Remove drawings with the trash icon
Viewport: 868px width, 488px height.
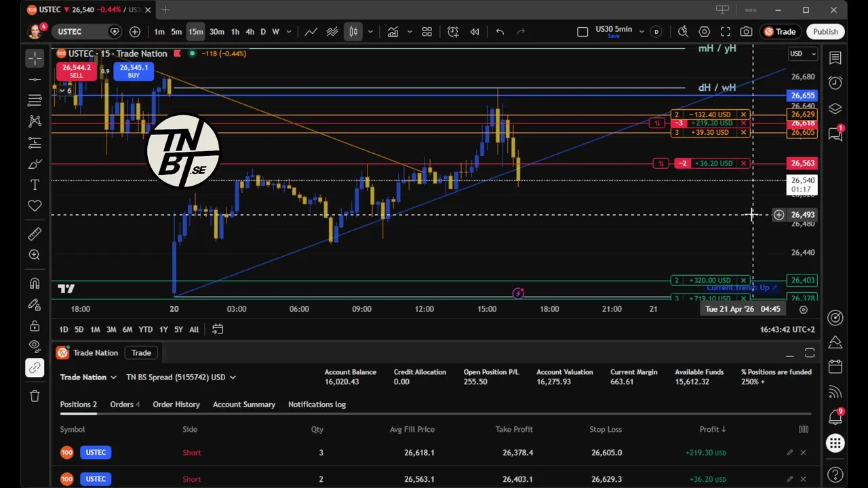tap(35, 396)
